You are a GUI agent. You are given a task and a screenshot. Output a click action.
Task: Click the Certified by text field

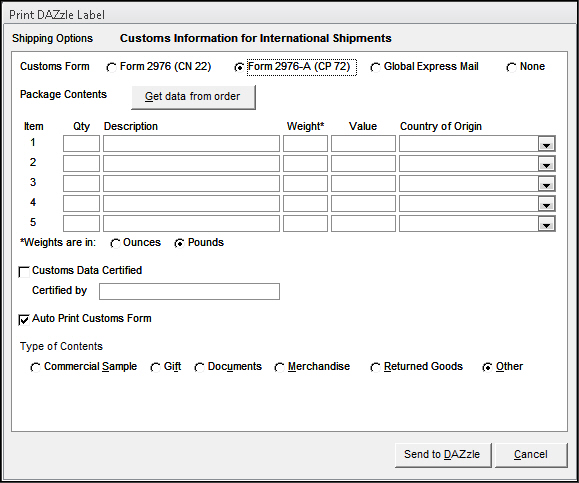coord(189,291)
